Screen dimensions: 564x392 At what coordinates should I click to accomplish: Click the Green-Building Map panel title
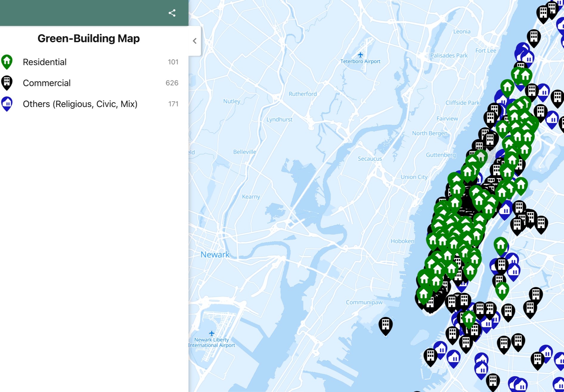(88, 38)
